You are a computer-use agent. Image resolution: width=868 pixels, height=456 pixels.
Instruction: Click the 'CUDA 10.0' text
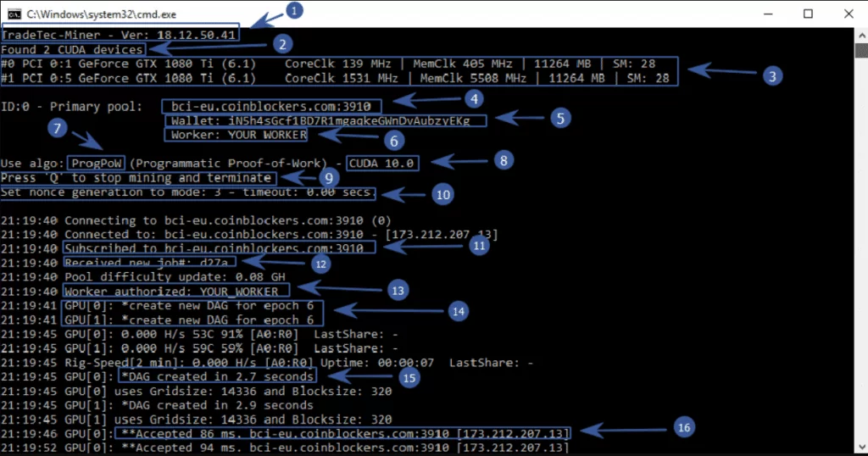click(381, 164)
